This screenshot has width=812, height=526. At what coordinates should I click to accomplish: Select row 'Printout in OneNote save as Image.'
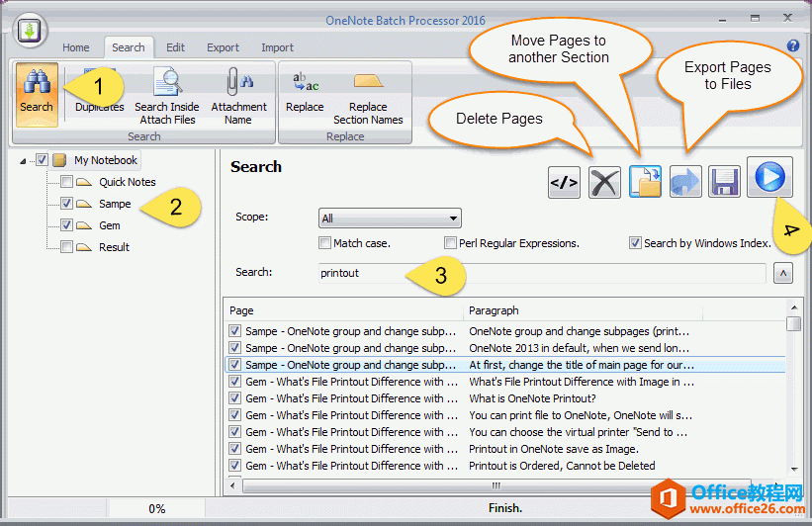click(x=505, y=449)
